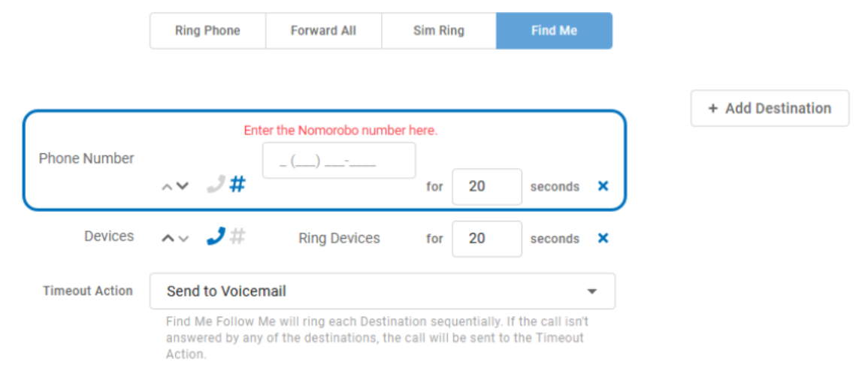Switch to the Sim Ring tab
Screen dimensions: 868x386
[439, 31]
